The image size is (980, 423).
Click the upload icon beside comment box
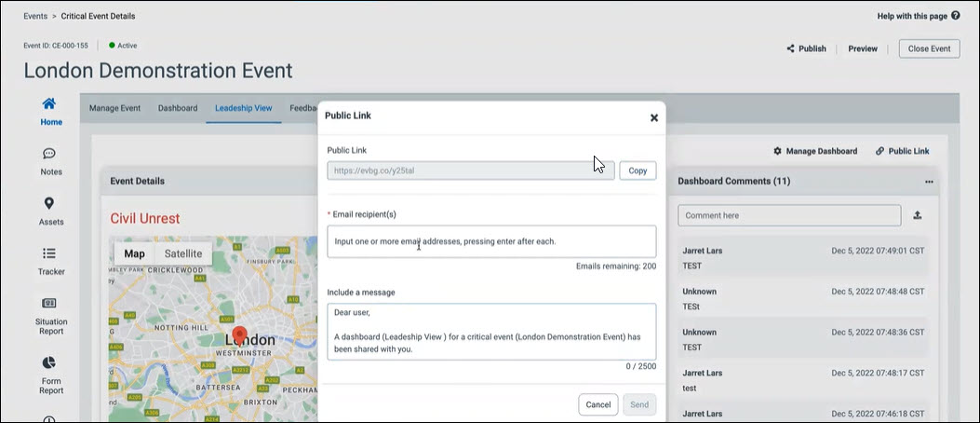tap(917, 215)
